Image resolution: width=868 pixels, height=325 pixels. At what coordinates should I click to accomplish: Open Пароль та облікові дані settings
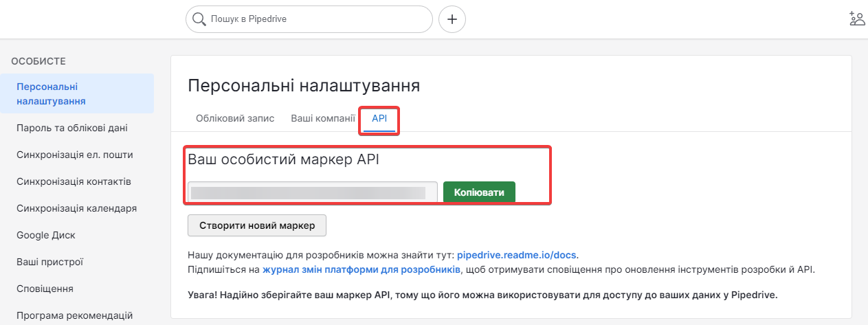72,128
